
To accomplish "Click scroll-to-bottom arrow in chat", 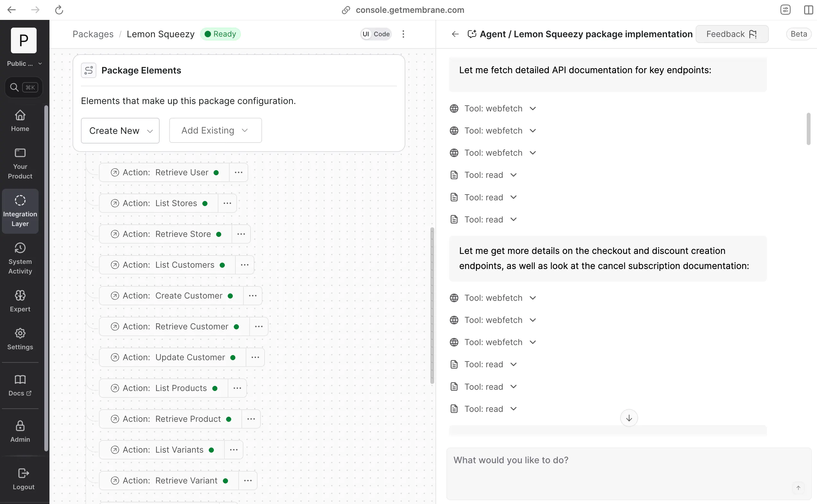I will (x=628, y=418).
